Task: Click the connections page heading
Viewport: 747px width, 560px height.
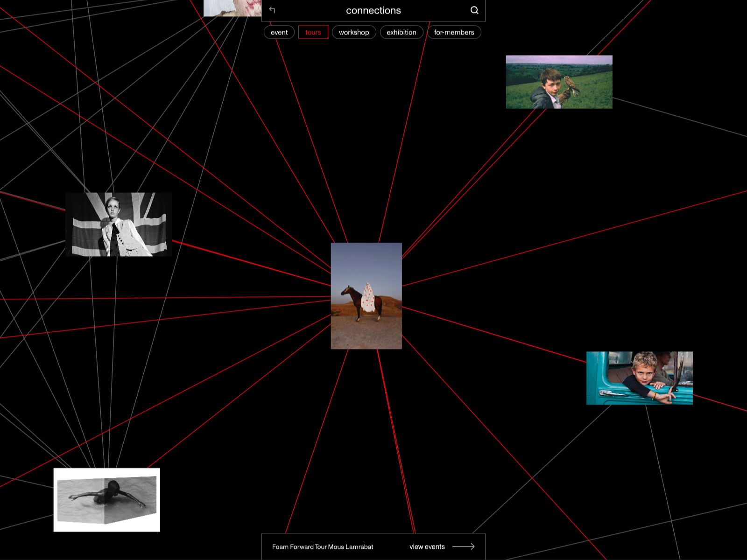Action: 373,10
